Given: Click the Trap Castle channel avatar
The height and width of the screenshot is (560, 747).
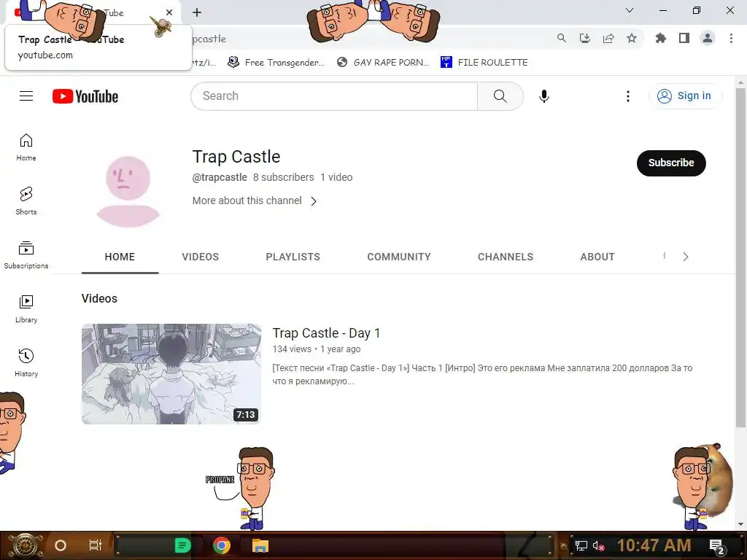Looking at the screenshot, I should [x=128, y=191].
